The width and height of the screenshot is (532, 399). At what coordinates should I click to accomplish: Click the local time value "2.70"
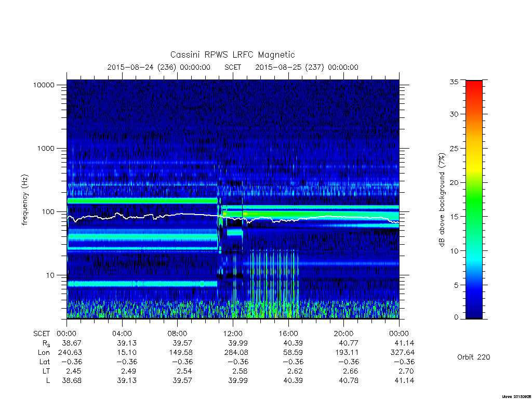pyautogui.click(x=406, y=371)
